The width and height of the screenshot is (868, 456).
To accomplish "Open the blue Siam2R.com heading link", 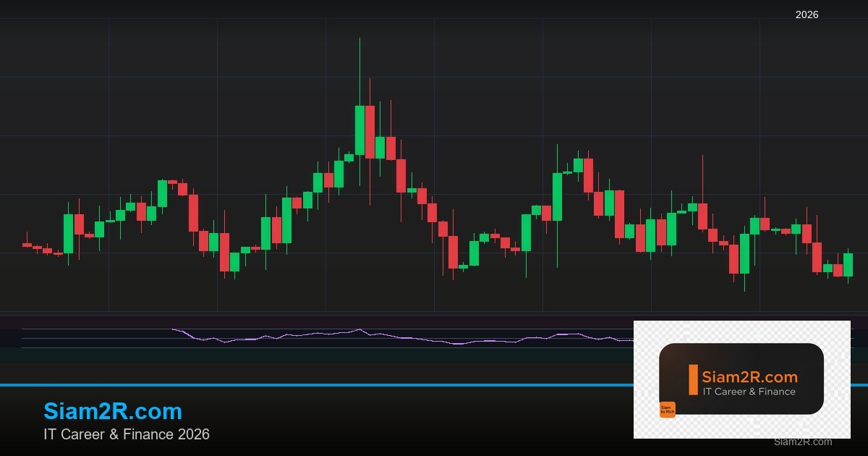I will pos(112,411).
